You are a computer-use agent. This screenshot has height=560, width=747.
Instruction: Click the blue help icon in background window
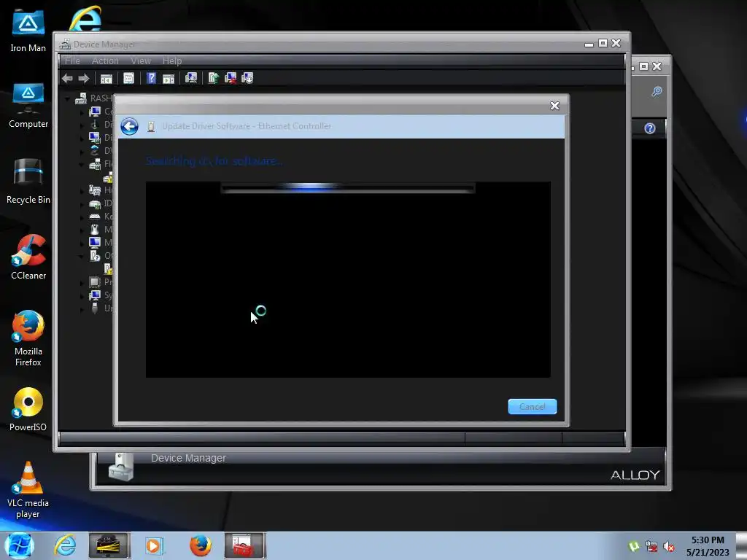[x=650, y=128]
